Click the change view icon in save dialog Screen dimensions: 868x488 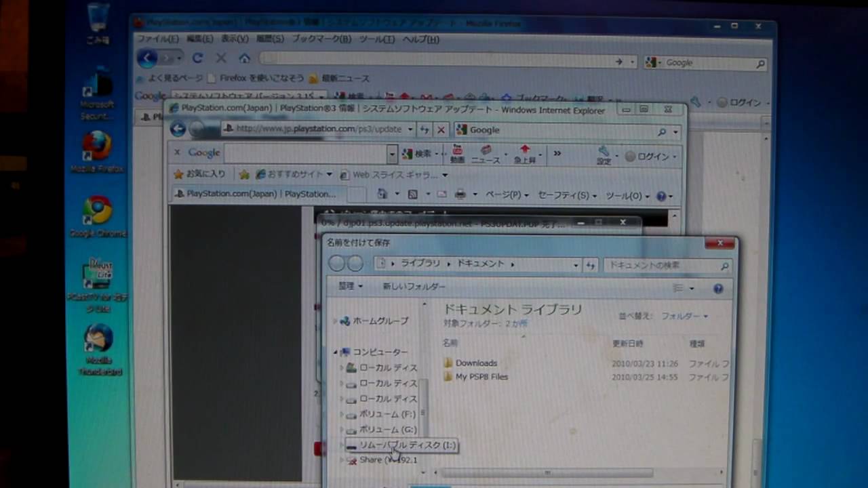pyautogui.click(x=677, y=289)
